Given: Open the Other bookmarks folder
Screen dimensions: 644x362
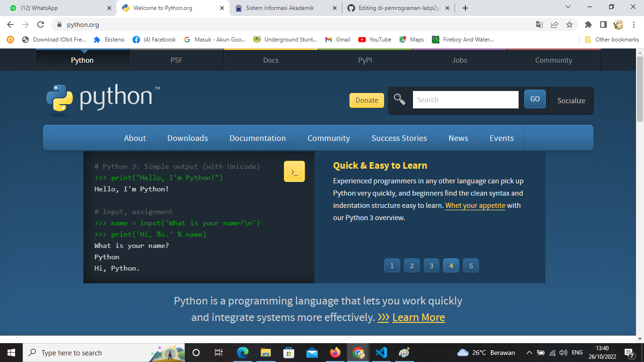Looking at the screenshot, I should click(611, 40).
